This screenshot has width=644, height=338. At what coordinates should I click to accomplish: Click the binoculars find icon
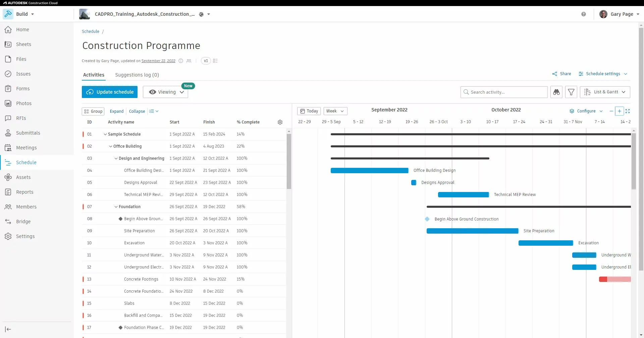pyautogui.click(x=556, y=92)
